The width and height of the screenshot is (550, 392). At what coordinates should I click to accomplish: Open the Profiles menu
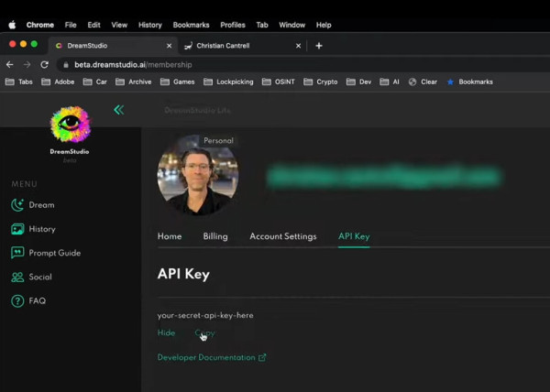click(x=233, y=25)
